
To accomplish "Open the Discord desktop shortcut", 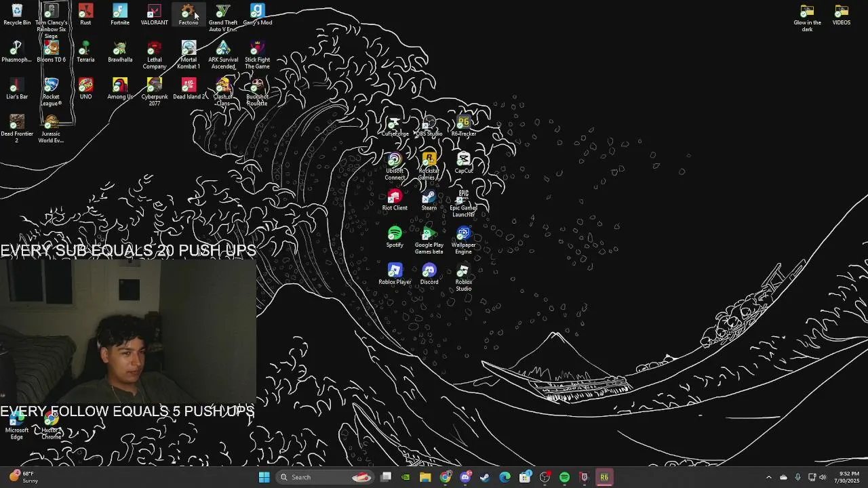I will pos(429,274).
